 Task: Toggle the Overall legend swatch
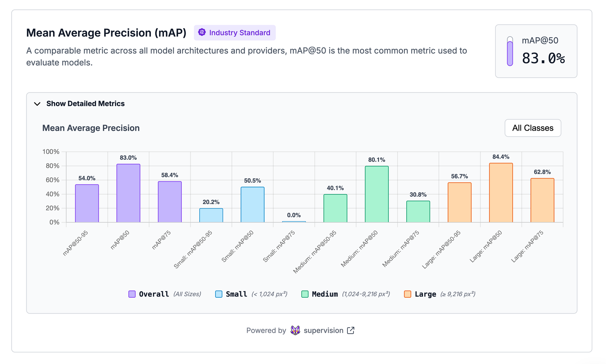coord(132,294)
